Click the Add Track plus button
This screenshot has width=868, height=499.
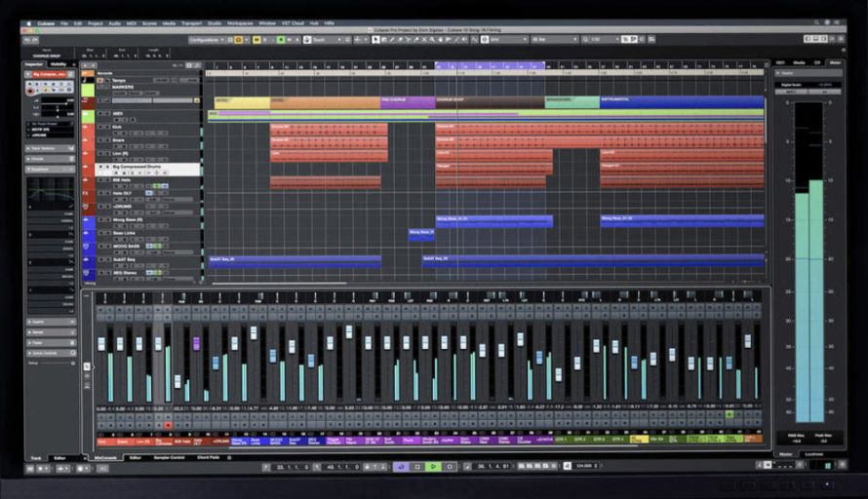tap(85, 66)
